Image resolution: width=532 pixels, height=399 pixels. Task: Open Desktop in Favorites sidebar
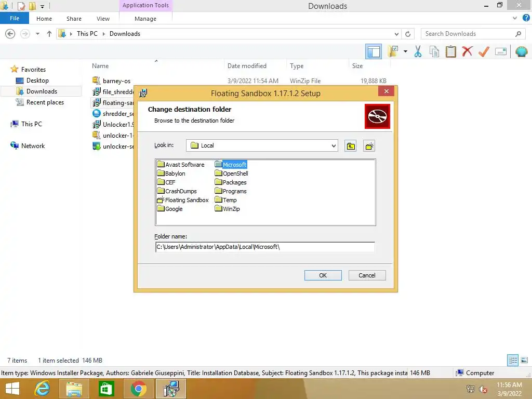37,81
